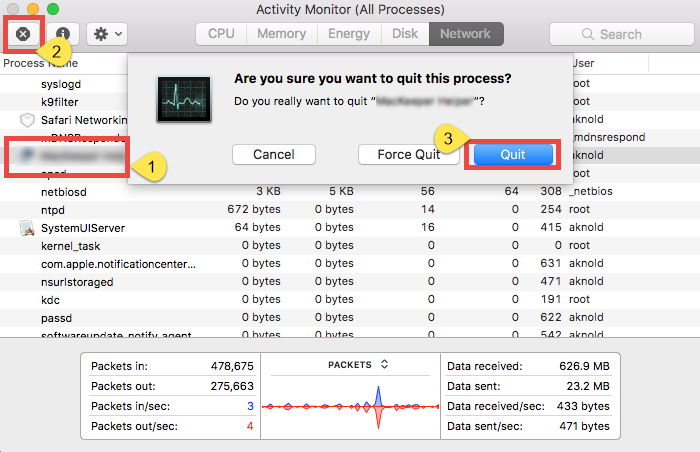Confirm with the blue Quit button

click(x=513, y=155)
